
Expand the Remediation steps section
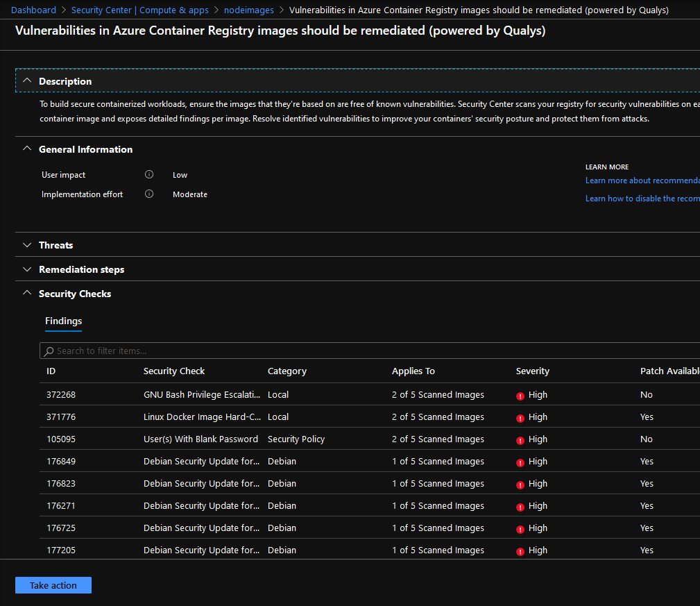coord(27,269)
